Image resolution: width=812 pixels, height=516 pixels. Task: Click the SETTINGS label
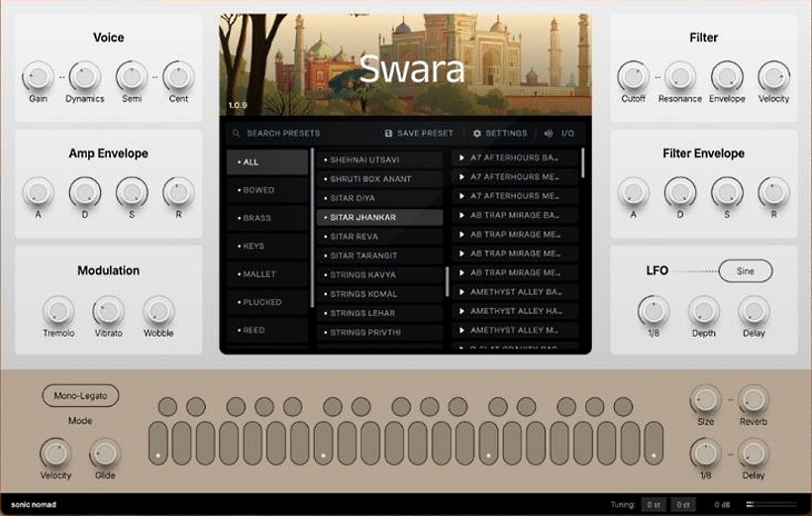[506, 133]
